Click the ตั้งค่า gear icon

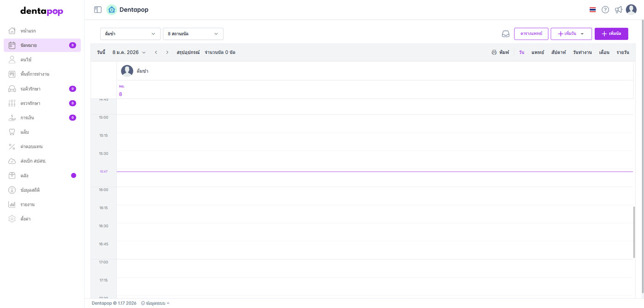pyautogui.click(x=12, y=219)
